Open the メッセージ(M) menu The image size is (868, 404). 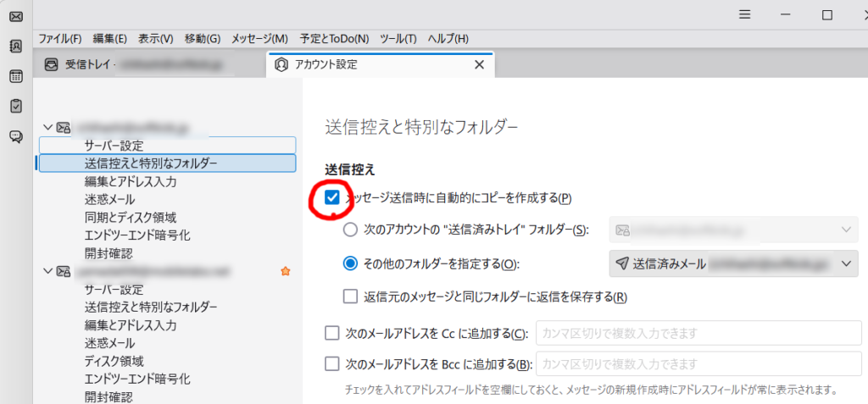(x=259, y=39)
